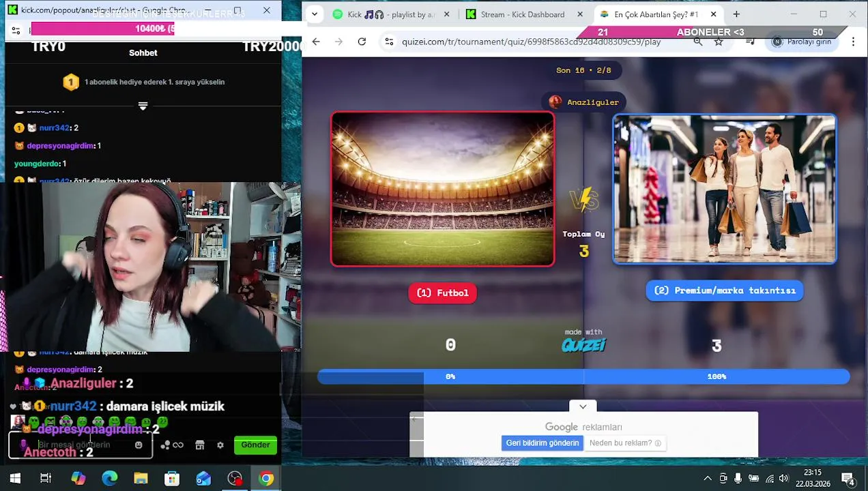
Task: Launch Copilot from the taskbar
Action: point(78,479)
